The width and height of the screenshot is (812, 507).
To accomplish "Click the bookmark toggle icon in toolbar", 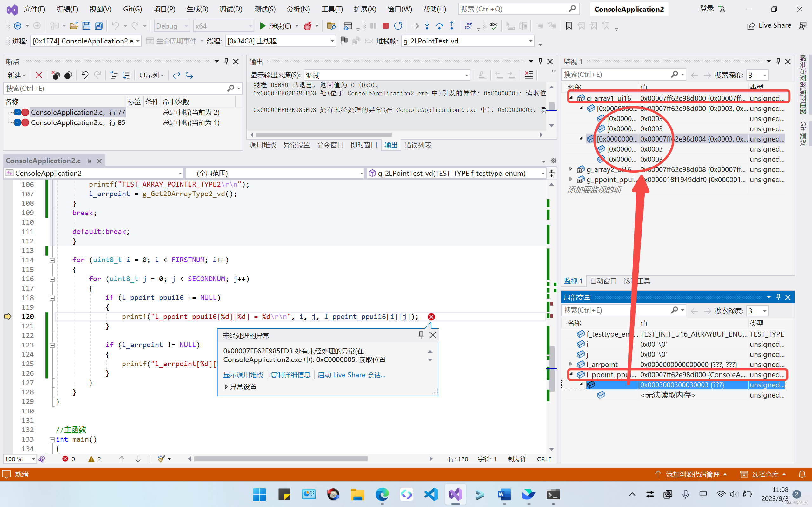I will tap(569, 26).
